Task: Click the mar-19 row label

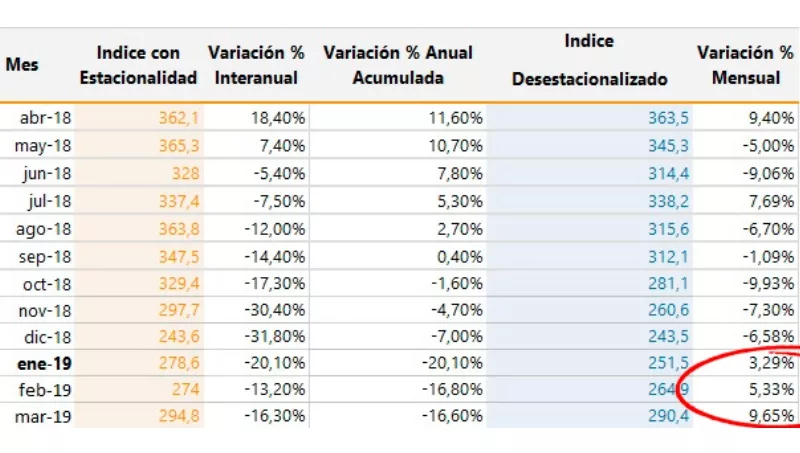Action: 41,416
